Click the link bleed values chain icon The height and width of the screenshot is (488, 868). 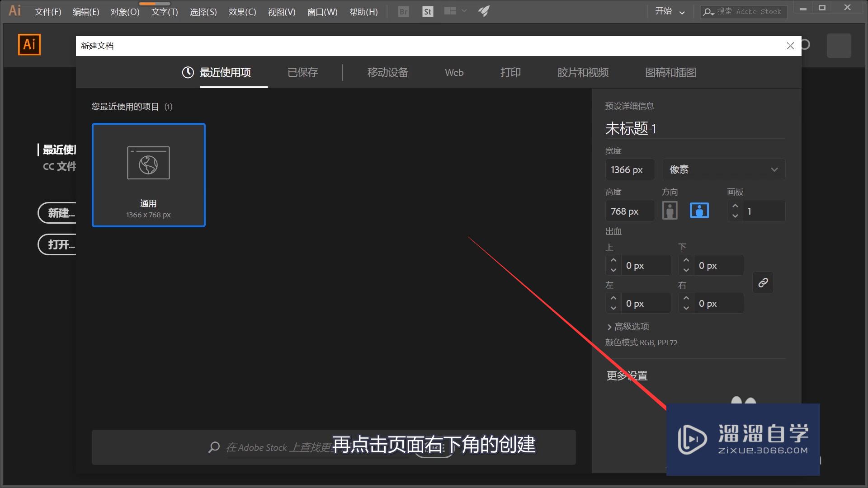pos(763,282)
